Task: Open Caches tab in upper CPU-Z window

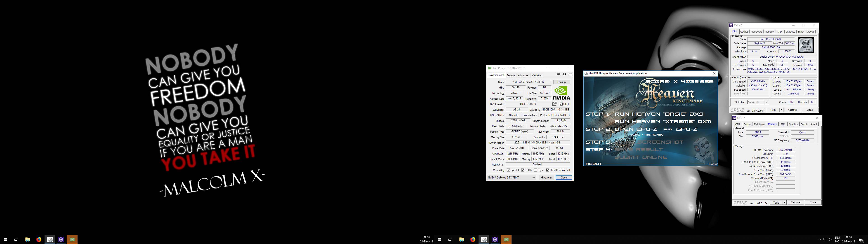Action: point(744,32)
